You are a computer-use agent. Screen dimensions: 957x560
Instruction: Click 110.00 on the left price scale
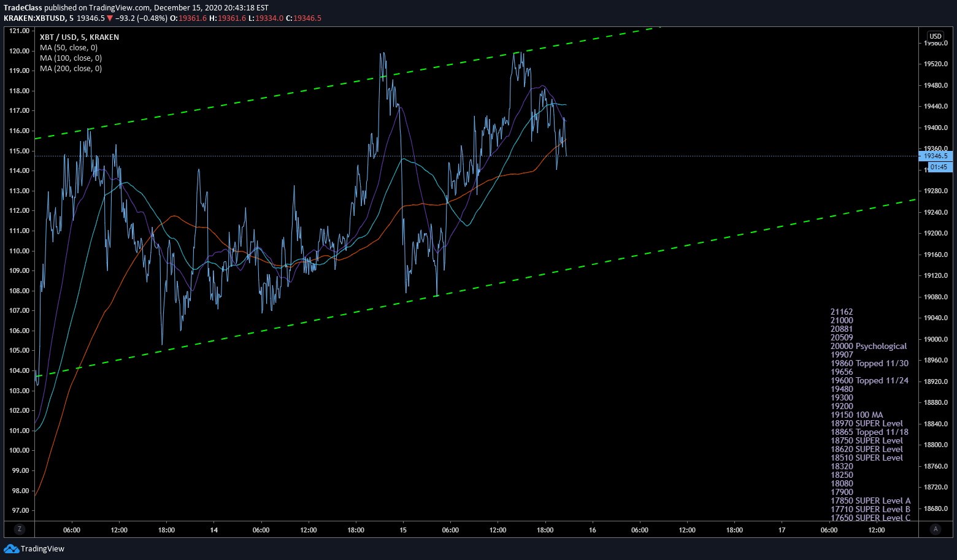(20, 251)
